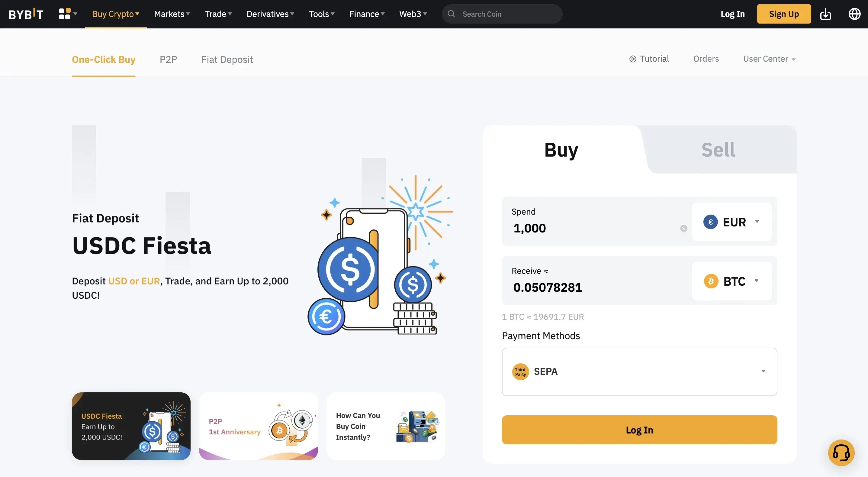Image resolution: width=868 pixels, height=477 pixels.
Task: Click the Payment Methods label
Action: 541,336
